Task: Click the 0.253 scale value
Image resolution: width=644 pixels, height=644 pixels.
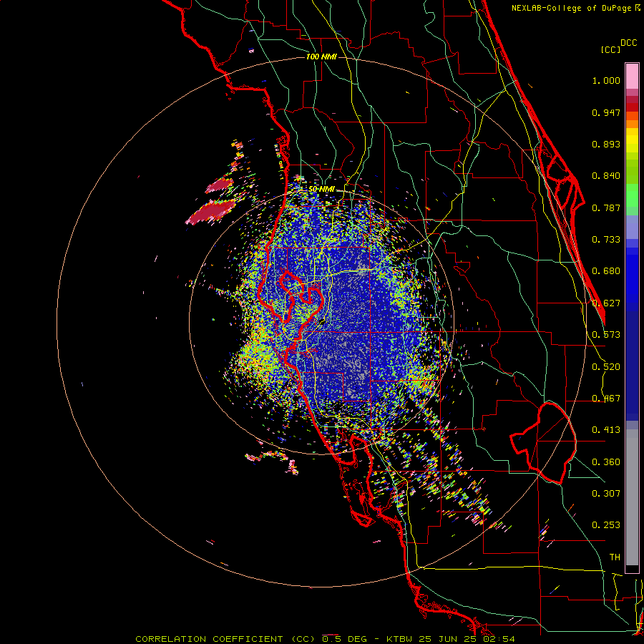Action: point(606,525)
